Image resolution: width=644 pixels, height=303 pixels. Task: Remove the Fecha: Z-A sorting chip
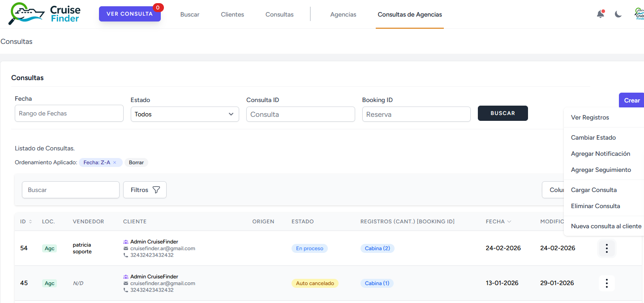[x=116, y=162]
